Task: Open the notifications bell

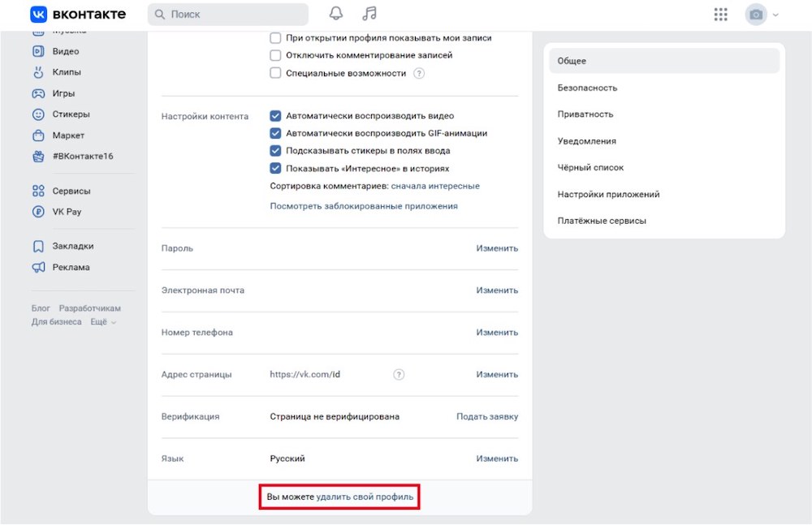Action: (335, 13)
